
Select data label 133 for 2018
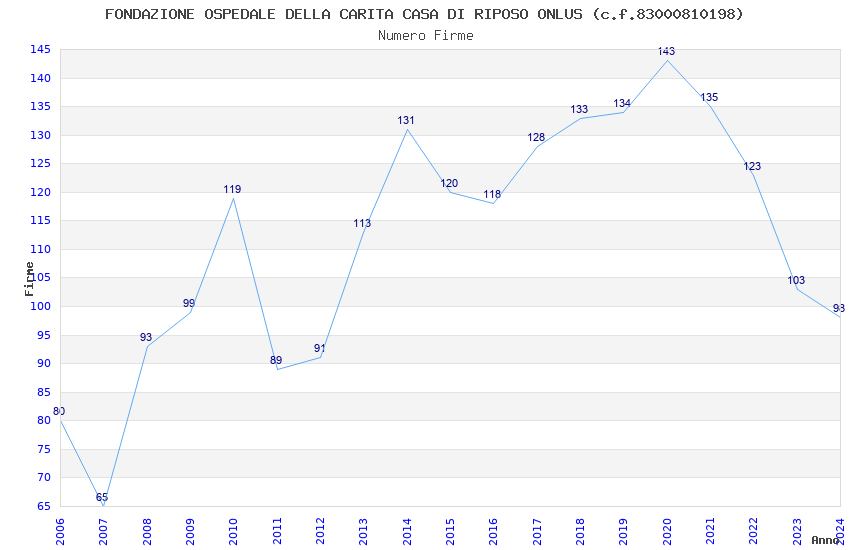click(x=579, y=109)
